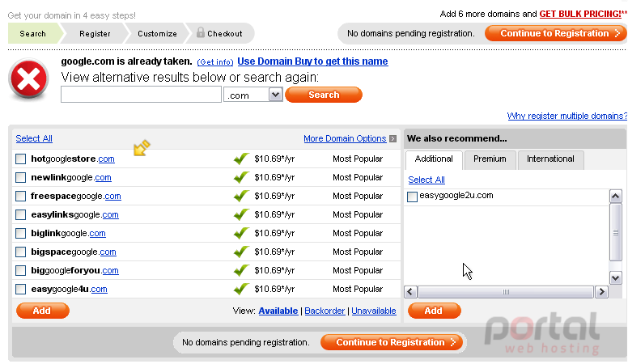The width and height of the screenshot is (628, 364).
Task: Check the hotgooglestore.com checkbox
Action: coord(20,159)
